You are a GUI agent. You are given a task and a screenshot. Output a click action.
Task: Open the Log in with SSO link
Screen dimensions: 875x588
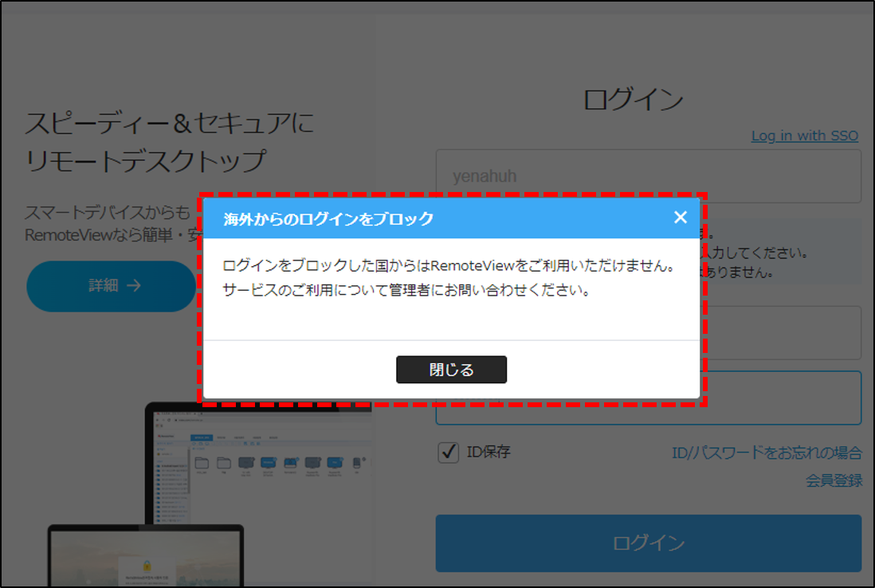point(805,135)
